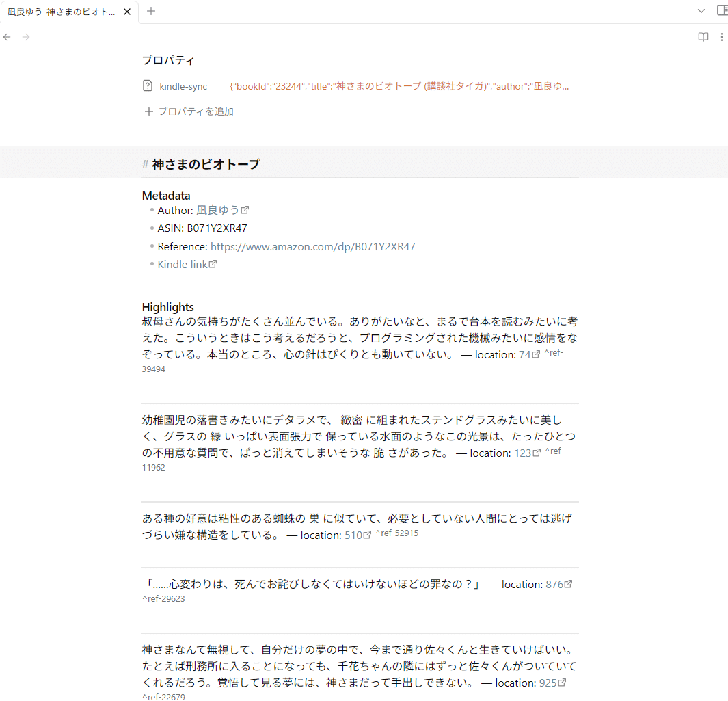728x701 pixels.
Task: Open the right sidebar panel icon
Action: pos(723,11)
